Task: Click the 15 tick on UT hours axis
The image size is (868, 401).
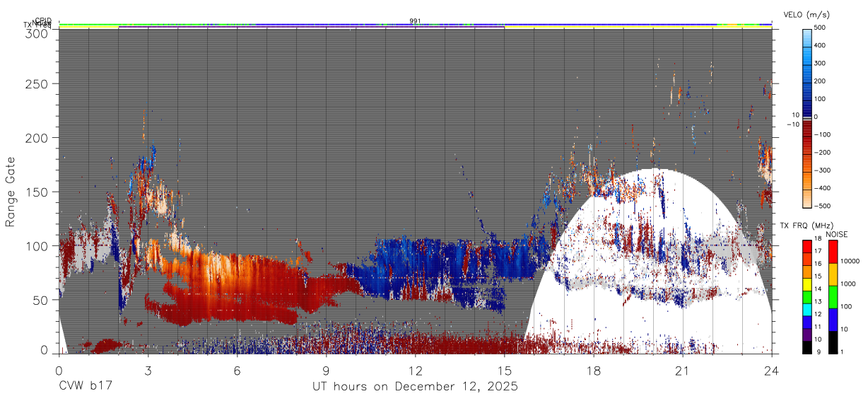Action: (504, 370)
